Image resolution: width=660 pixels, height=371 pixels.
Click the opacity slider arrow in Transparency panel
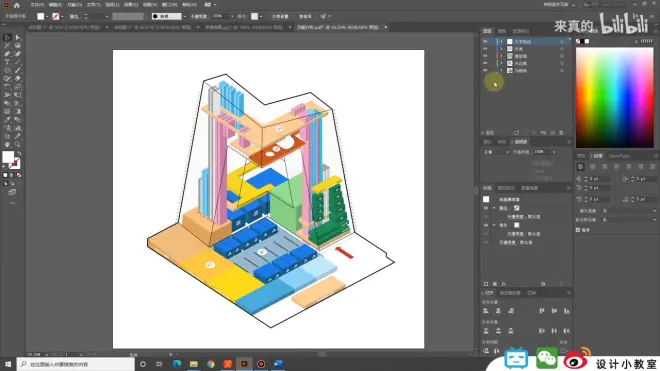point(554,152)
